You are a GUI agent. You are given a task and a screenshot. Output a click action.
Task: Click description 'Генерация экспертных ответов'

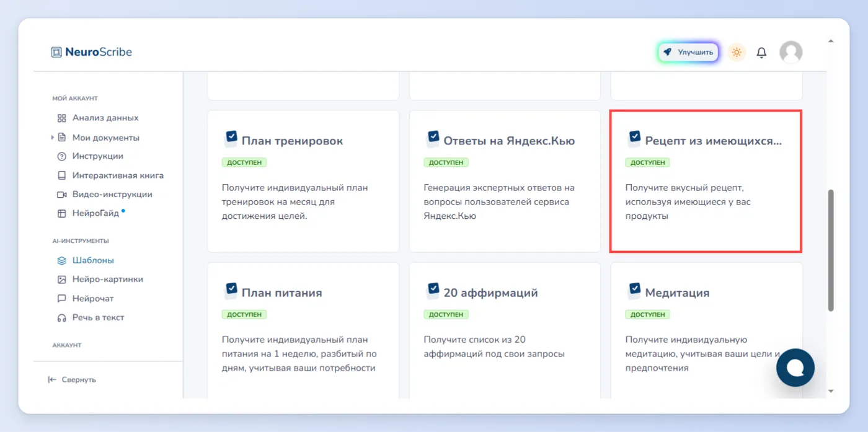coord(499,202)
